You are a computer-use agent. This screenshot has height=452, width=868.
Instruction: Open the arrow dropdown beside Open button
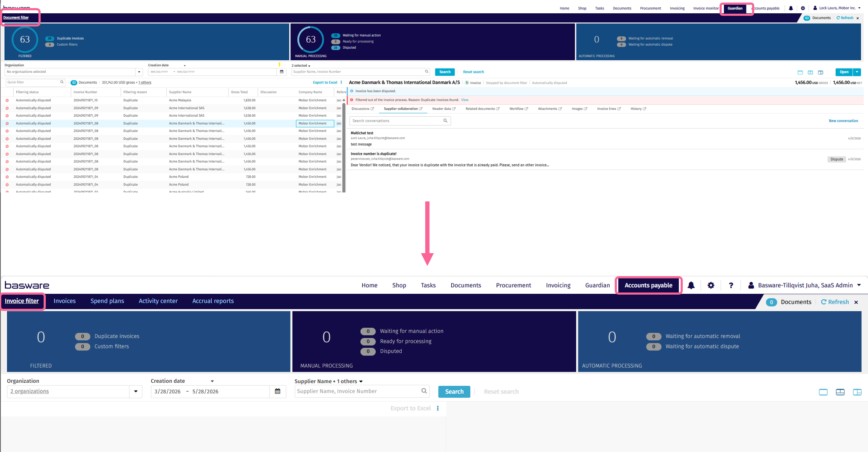pos(857,72)
